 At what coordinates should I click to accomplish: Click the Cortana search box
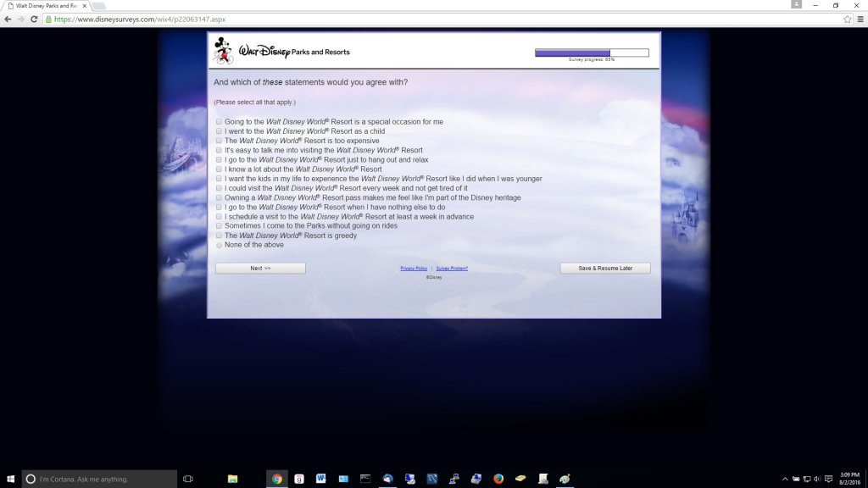click(x=99, y=479)
